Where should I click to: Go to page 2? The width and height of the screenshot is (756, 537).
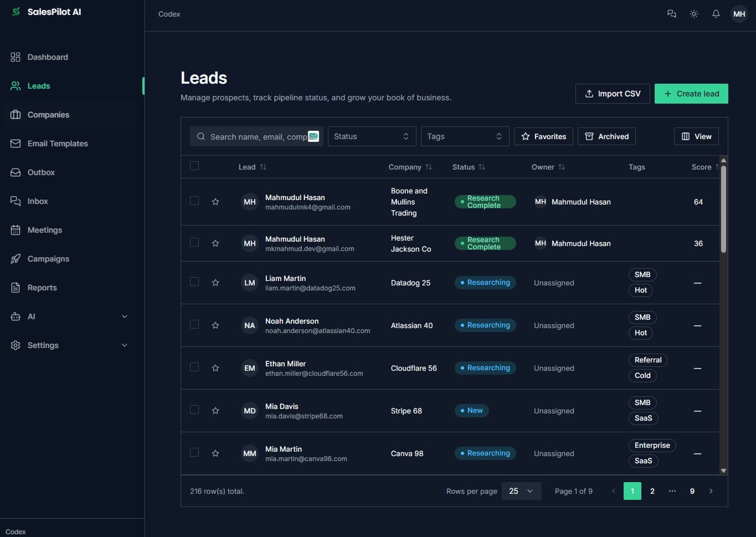pyautogui.click(x=652, y=491)
